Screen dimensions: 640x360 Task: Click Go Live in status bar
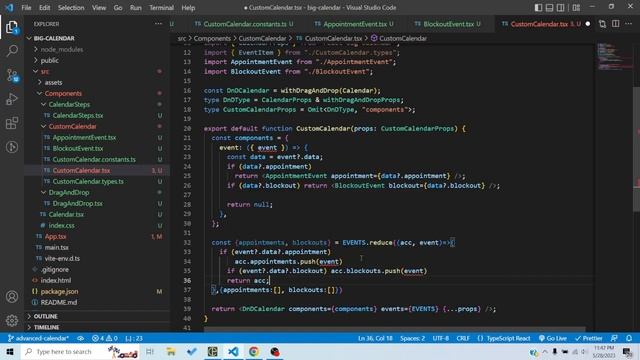(553, 338)
